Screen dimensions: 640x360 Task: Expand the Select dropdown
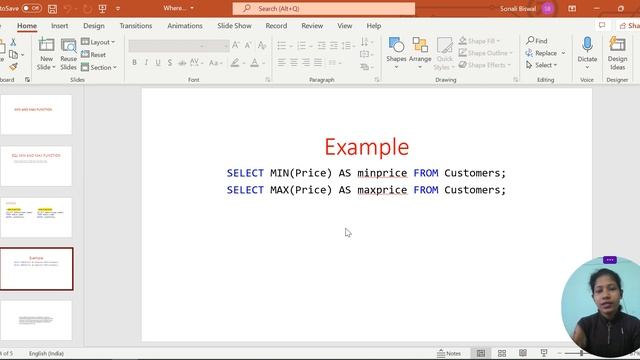pyautogui.click(x=541, y=65)
